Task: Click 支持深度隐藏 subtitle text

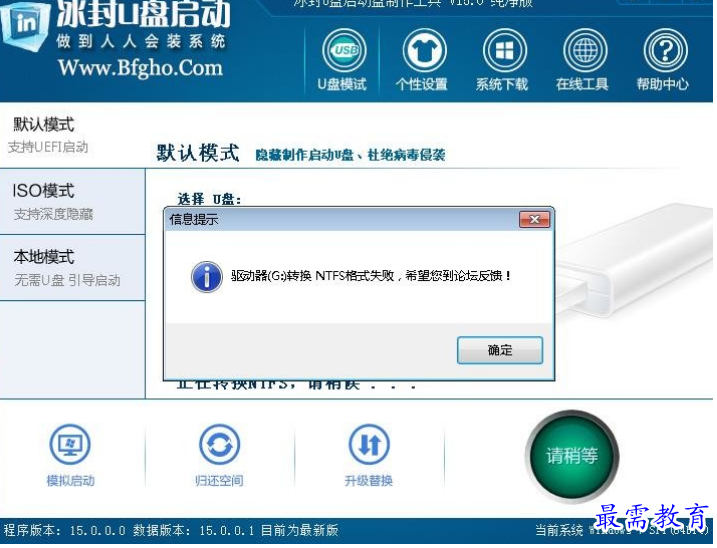Action: pos(54,214)
